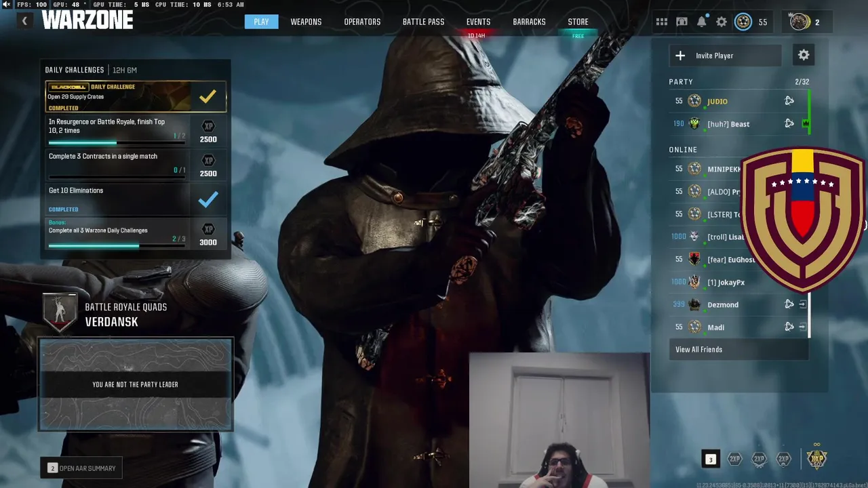
Task: Click the gold active XP boost icon
Action: (817, 458)
